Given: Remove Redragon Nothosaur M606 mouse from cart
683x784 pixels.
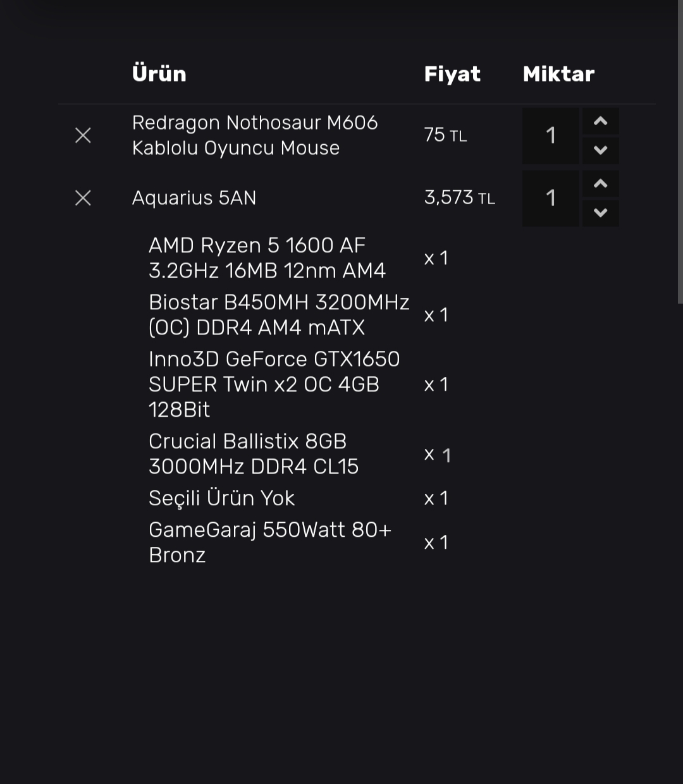Looking at the screenshot, I should [83, 135].
